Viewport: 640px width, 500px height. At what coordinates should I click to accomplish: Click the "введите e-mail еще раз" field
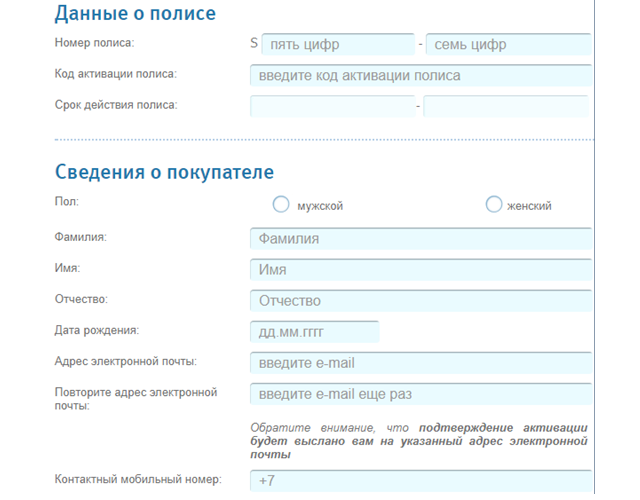click(420, 394)
